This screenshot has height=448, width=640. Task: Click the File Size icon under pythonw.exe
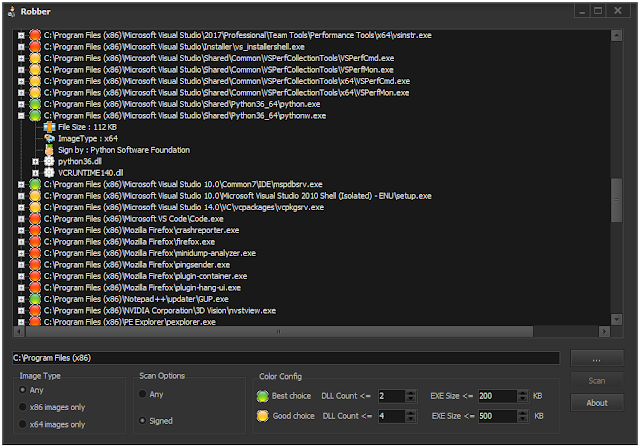49,127
